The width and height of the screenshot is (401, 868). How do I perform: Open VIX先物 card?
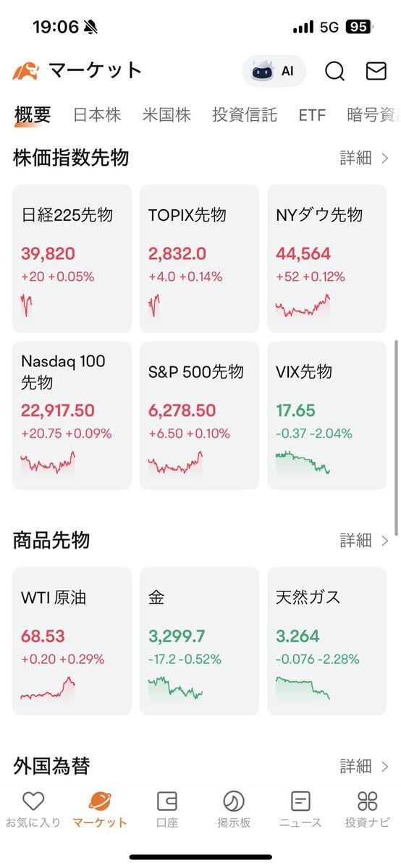pyautogui.click(x=326, y=416)
